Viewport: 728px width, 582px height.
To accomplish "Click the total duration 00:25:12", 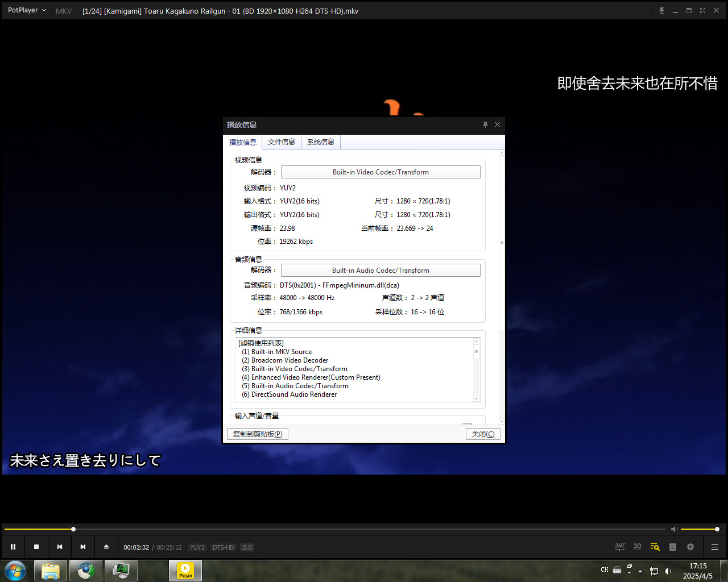I will [169, 547].
